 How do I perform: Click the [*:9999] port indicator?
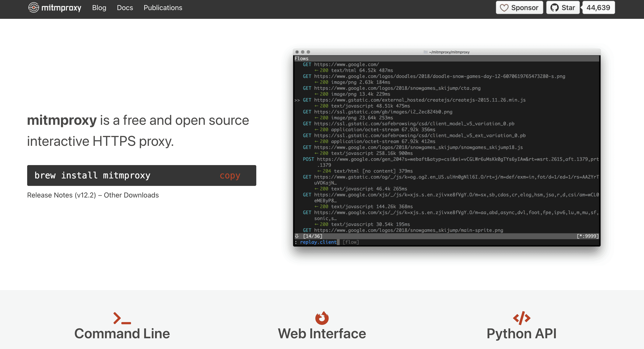point(587,236)
